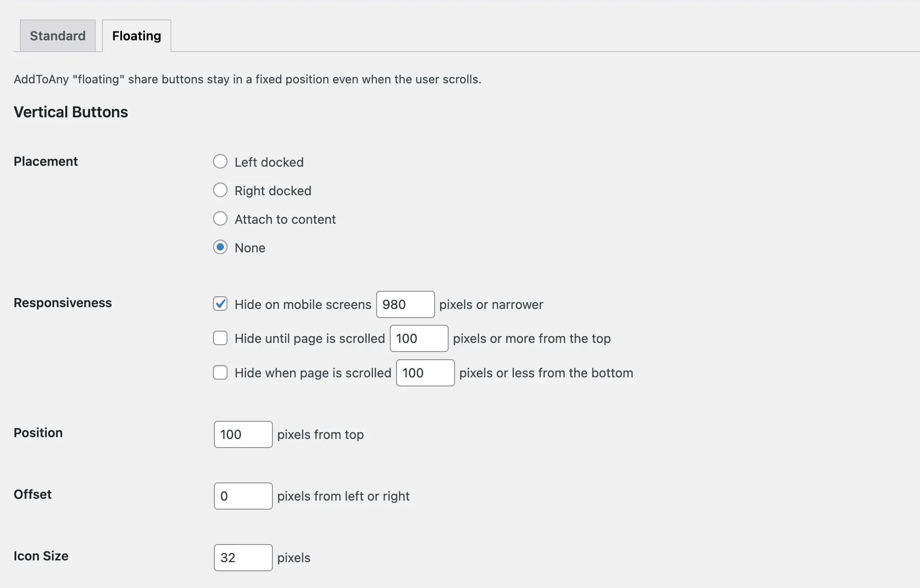Pick the Attach to content option
Image resolution: width=920 pixels, height=588 pixels.
pyautogui.click(x=220, y=218)
